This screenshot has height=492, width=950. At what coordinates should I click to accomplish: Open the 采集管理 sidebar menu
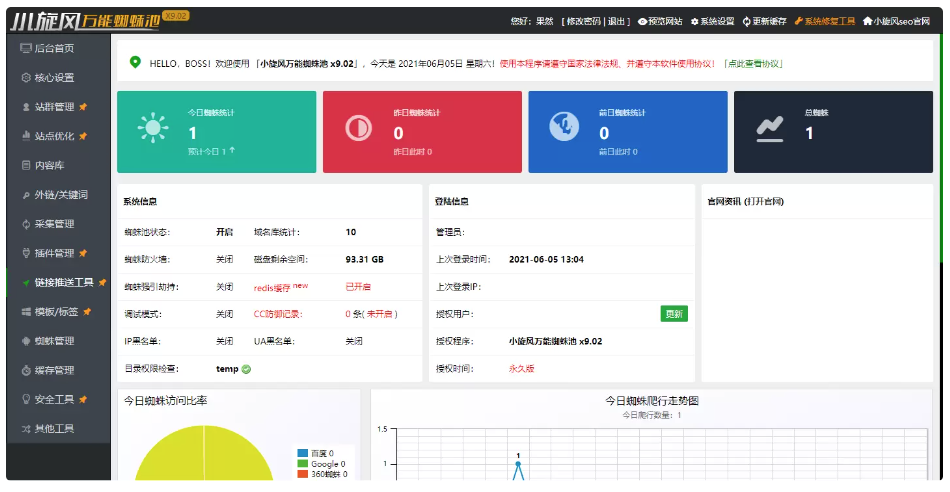[x=59, y=224]
